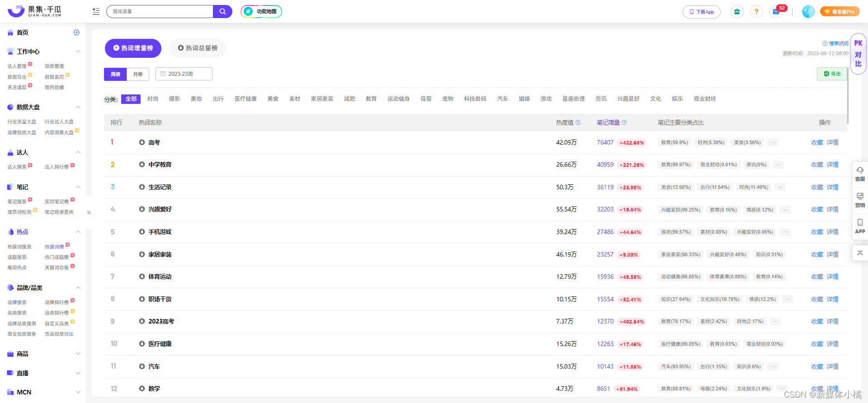
Task: Filter by 游戏 category
Action: (x=546, y=99)
